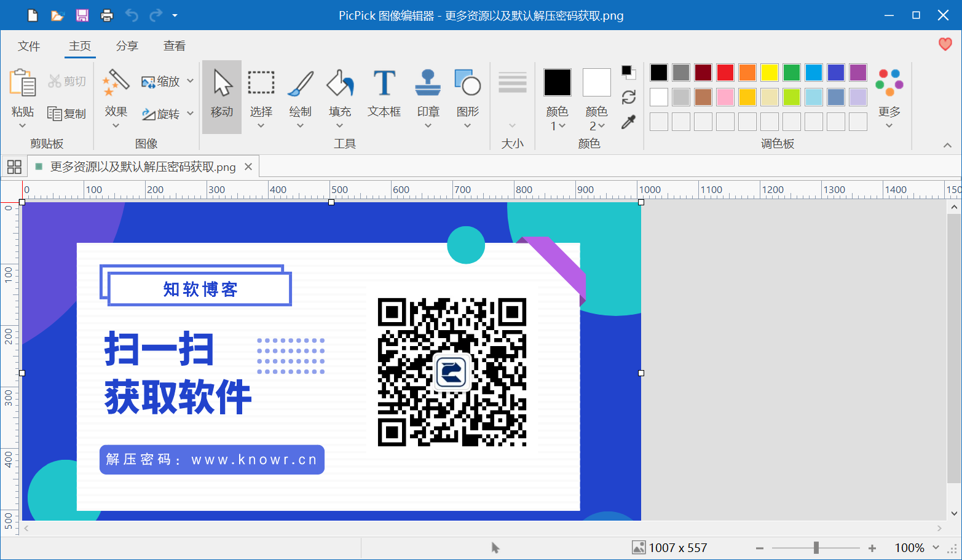This screenshot has width=962, height=560.
Task: Open the quick access toolbar dropdown
Action: 175,15
